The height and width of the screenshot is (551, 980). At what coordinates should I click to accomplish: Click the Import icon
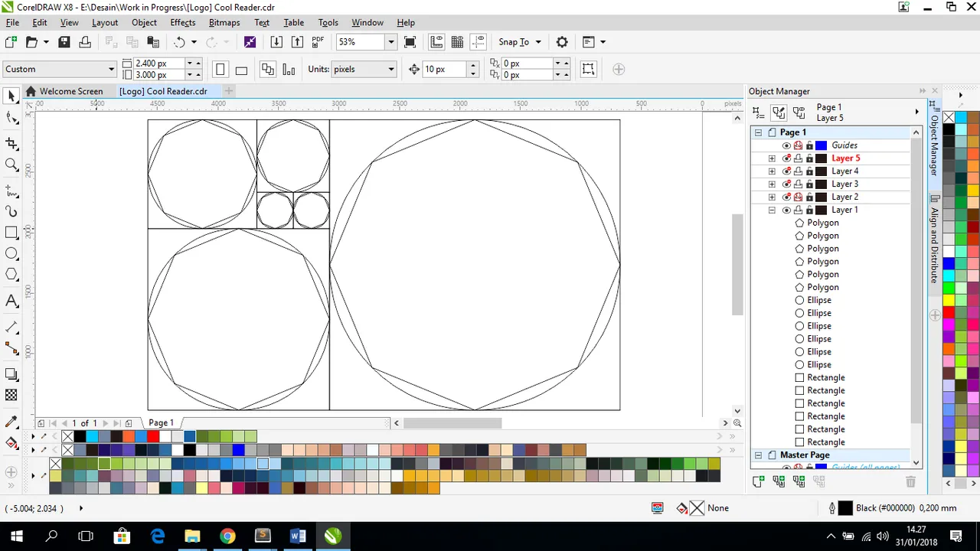pyautogui.click(x=276, y=42)
